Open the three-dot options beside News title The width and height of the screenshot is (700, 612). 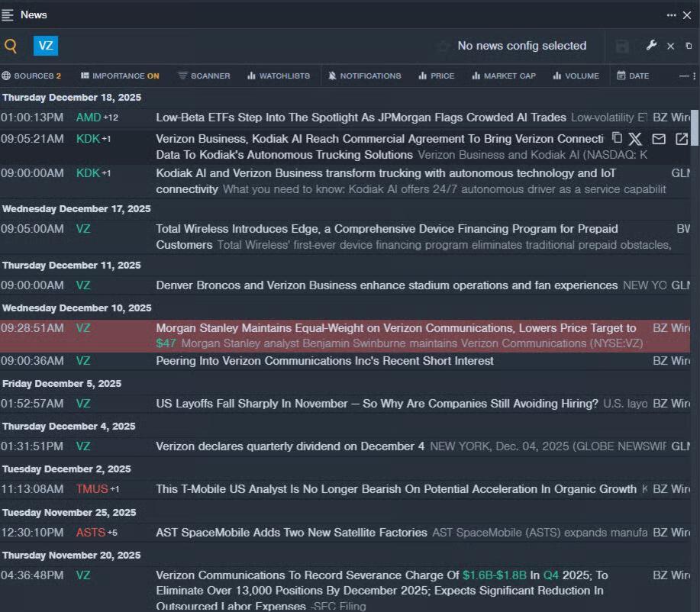point(671,15)
